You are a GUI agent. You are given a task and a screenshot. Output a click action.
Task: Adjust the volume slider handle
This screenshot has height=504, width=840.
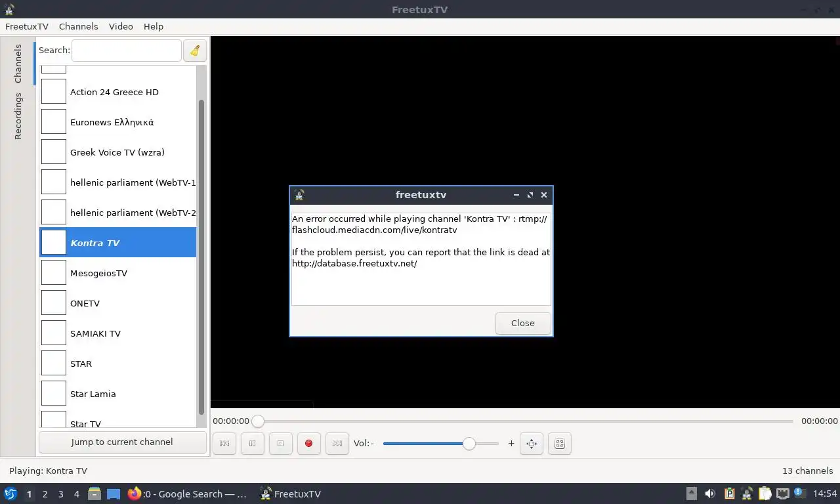pos(469,444)
